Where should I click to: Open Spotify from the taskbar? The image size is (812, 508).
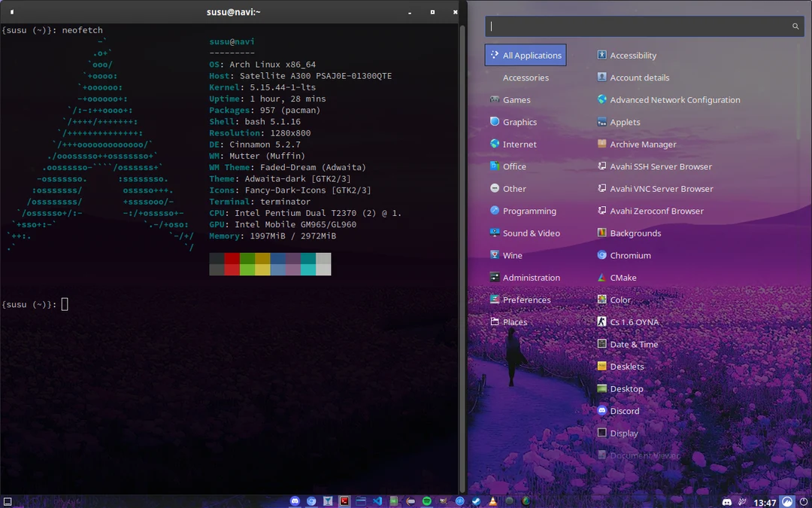426,500
